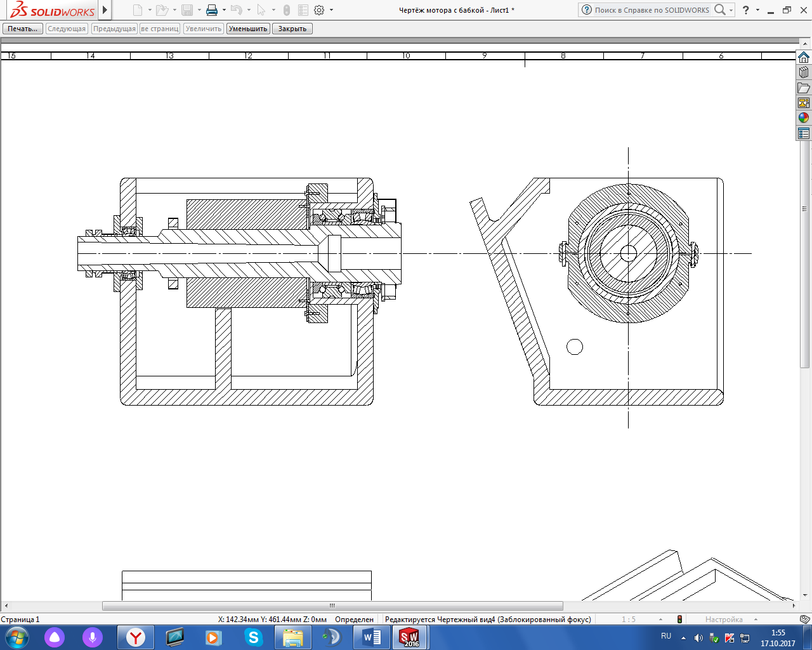Click the Print icon in the toolbar
The height and width of the screenshot is (650, 812).
[x=212, y=10]
